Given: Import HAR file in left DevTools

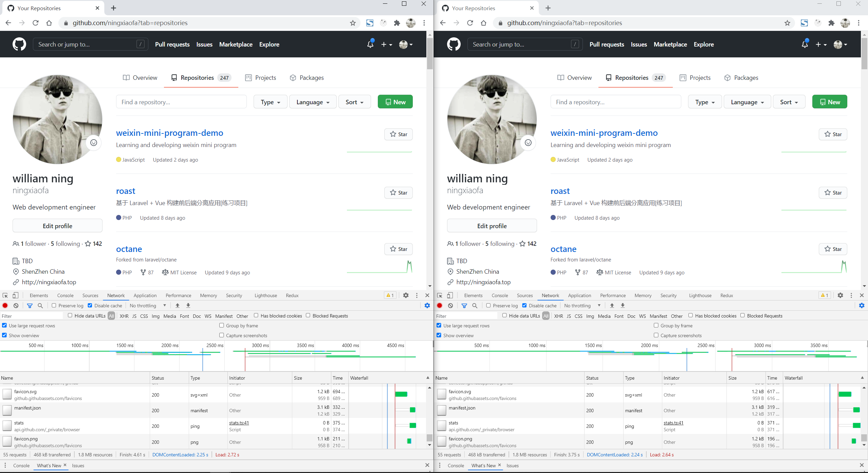Looking at the screenshot, I should click(x=177, y=306).
